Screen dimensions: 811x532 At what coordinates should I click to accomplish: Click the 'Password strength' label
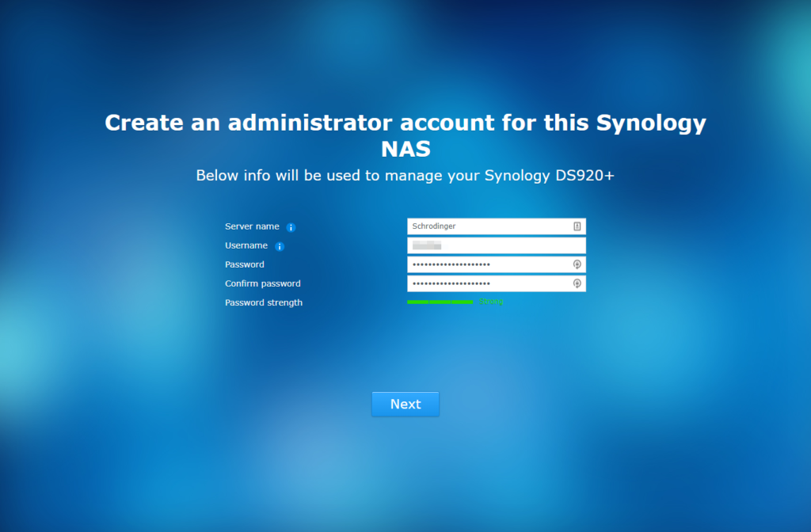[x=264, y=302]
